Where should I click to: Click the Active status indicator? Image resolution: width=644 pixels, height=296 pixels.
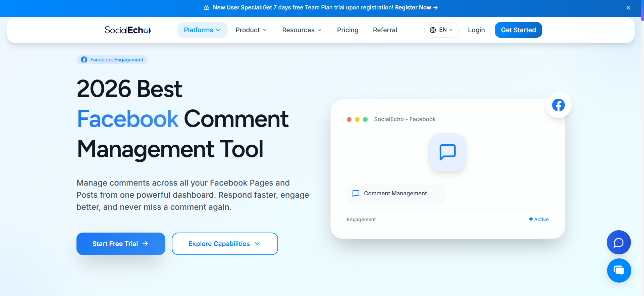pyautogui.click(x=539, y=219)
